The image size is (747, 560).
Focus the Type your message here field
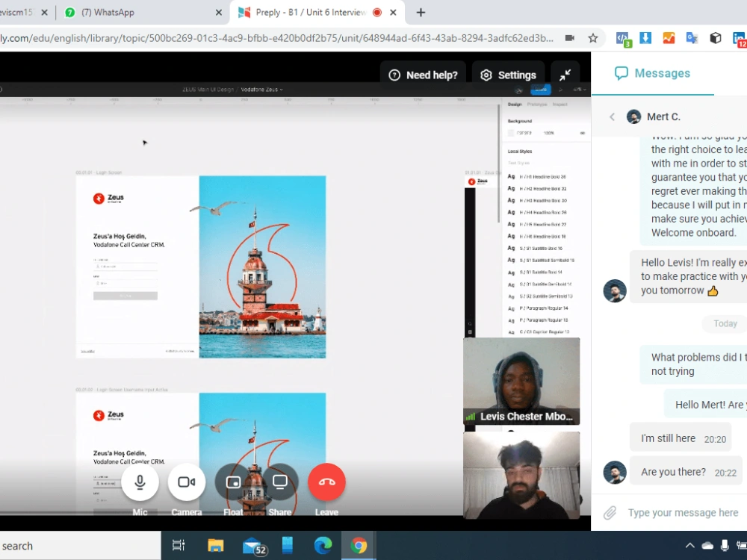click(x=684, y=512)
